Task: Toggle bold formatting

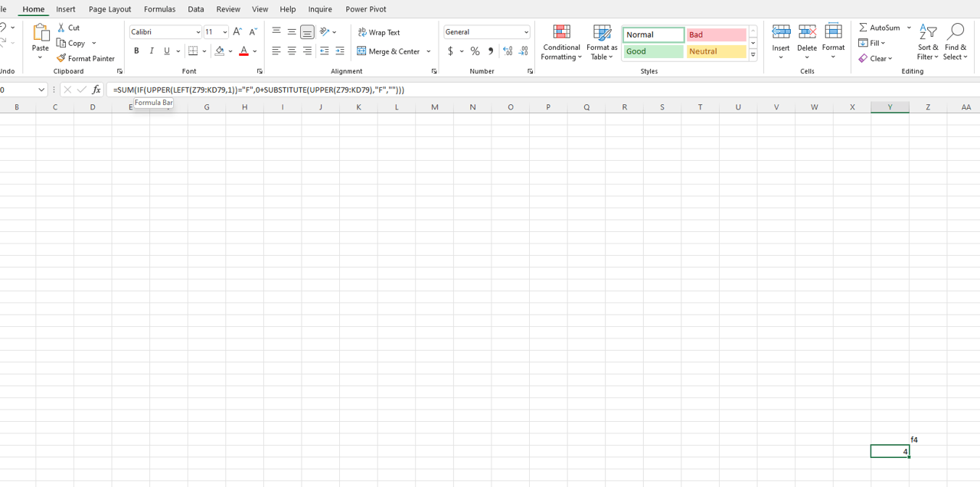Action: [x=136, y=51]
